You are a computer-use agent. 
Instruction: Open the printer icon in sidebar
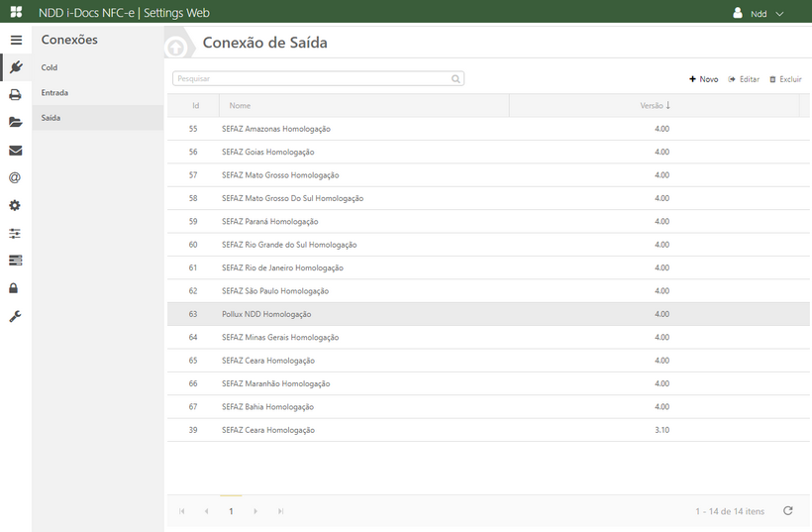[x=16, y=95]
